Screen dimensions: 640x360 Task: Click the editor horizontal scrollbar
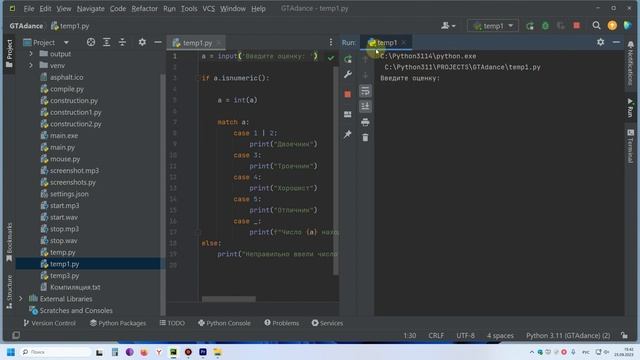tap(229, 299)
